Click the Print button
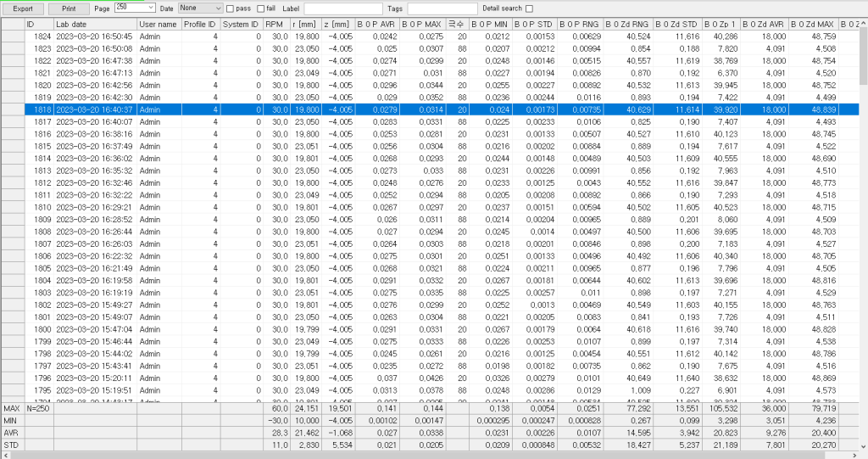868x459 pixels. [x=69, y=8]
